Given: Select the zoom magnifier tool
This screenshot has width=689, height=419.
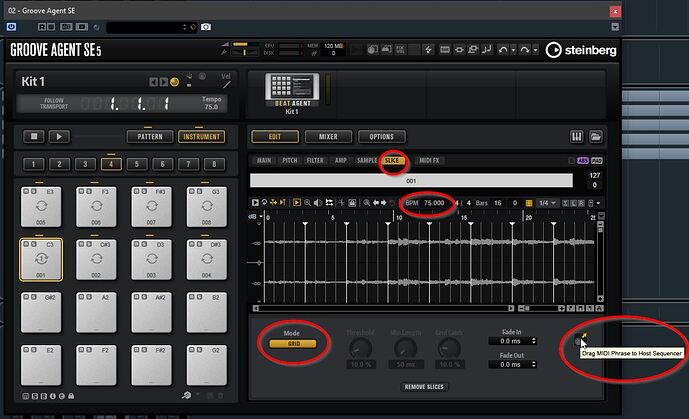Looking at the screenshot, I should (307, 202).
